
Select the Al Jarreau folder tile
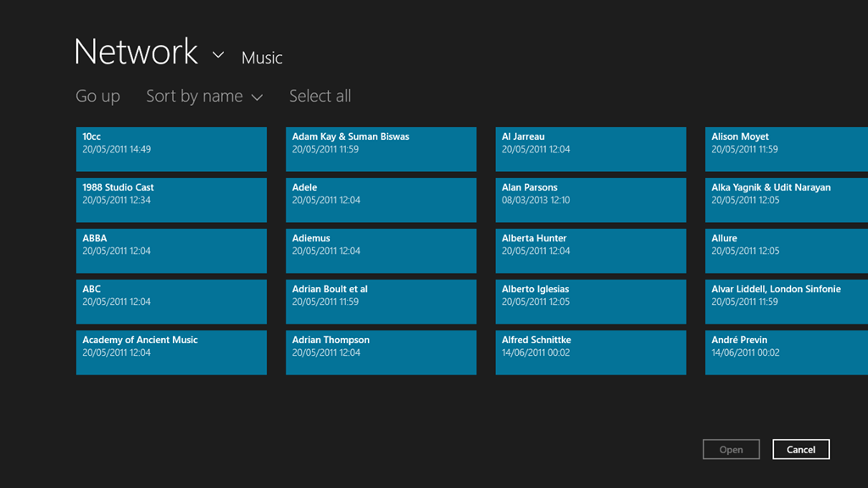point(590,149)
